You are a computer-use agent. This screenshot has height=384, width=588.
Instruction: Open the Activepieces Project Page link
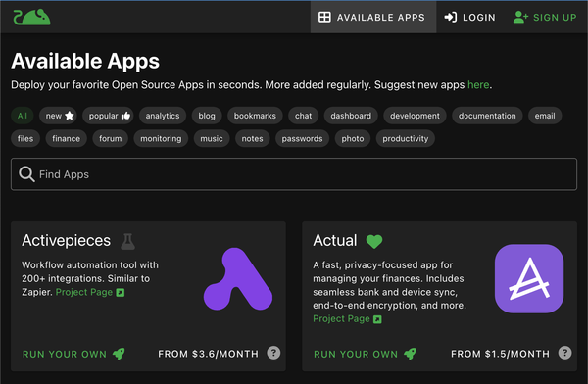90,292
